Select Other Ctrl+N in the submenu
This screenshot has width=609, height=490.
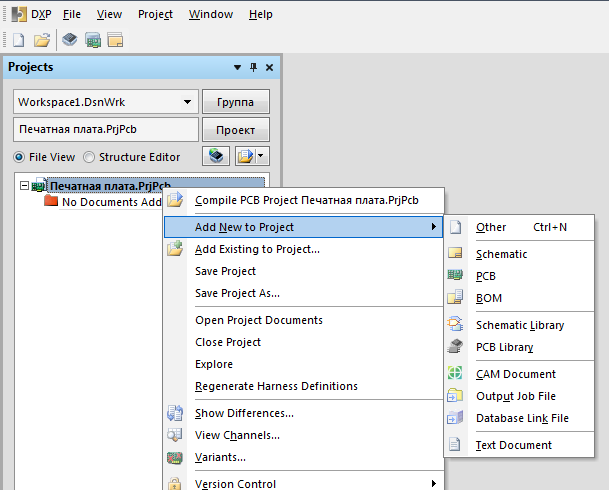tap(519, 227)
